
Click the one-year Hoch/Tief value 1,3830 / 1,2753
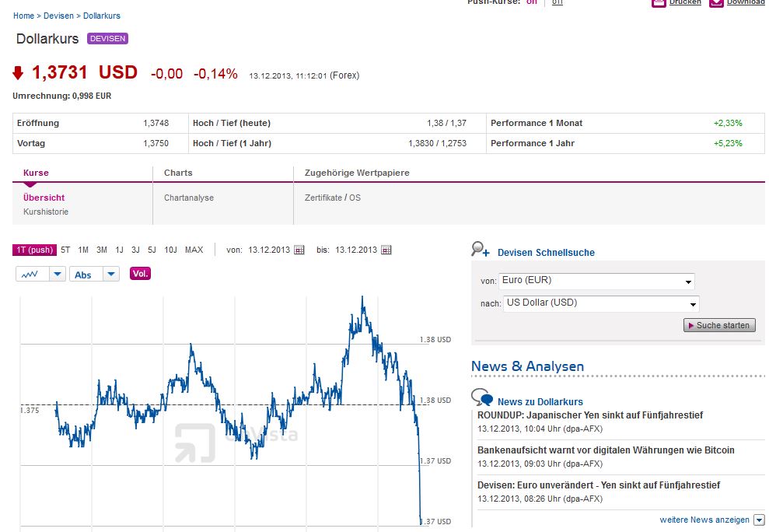[438, 143]
